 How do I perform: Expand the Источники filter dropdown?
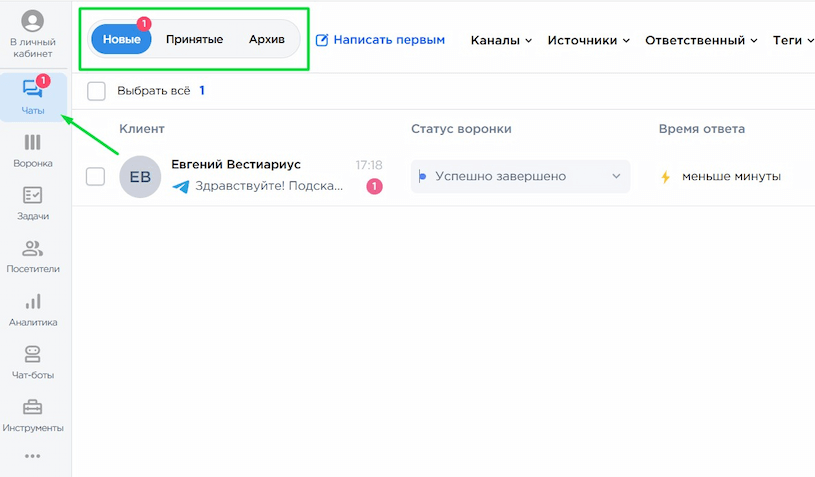[588, 40]
